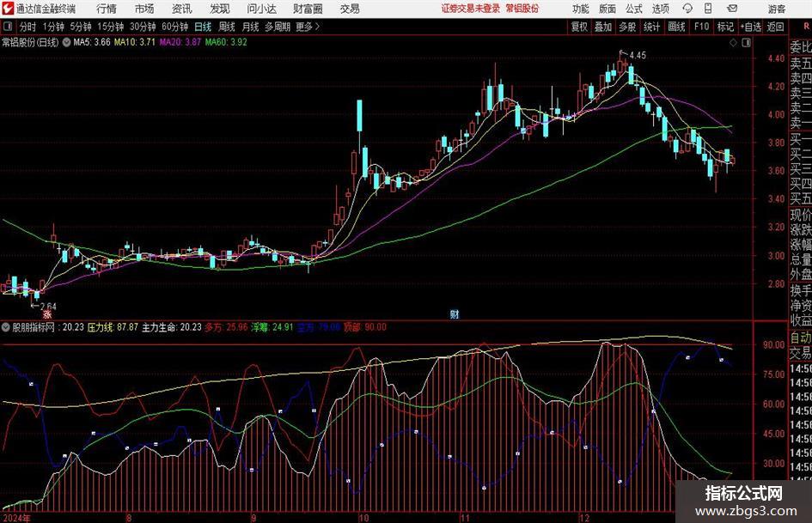Open the 财富圈 menu
Image resolution: width=812 pixels, height=523 pixels.
[308, 9]
